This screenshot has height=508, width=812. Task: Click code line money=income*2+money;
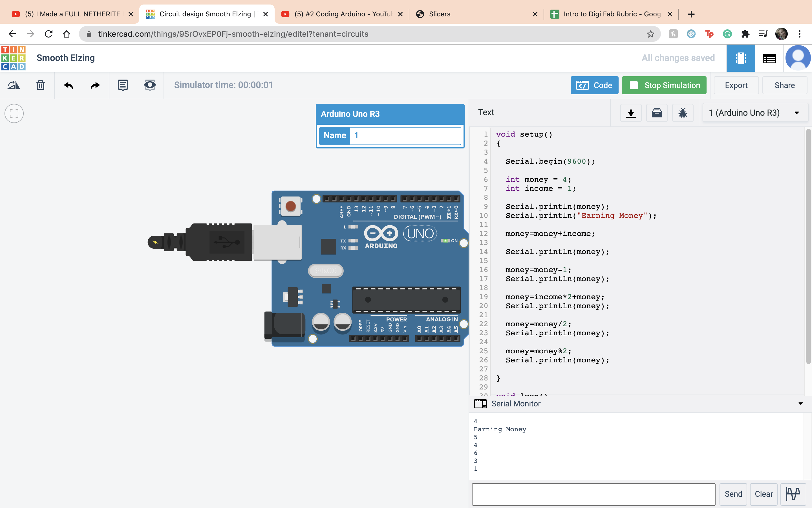tap(555, 297)
